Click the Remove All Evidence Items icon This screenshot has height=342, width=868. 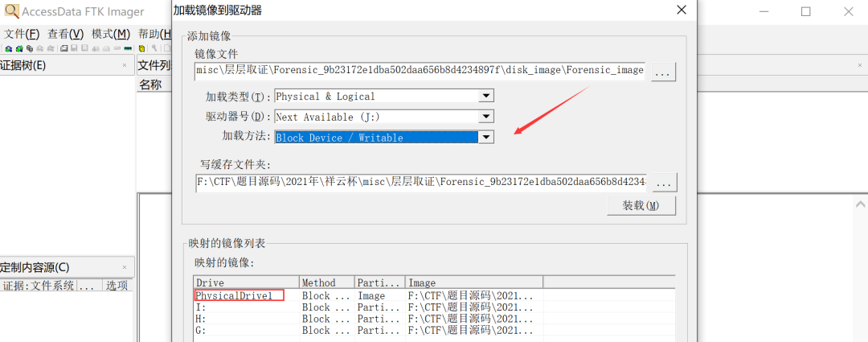[x=51, y=49]
